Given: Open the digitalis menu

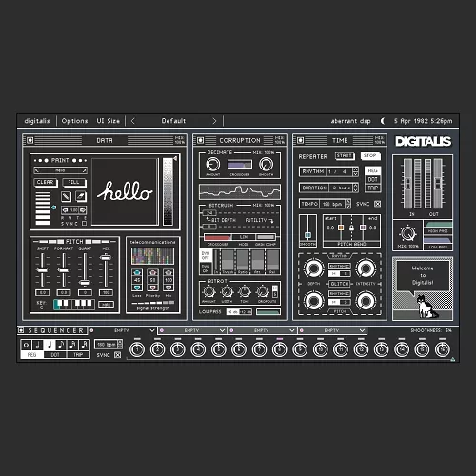Looking at the screenshot, I should tap(37, 121).
